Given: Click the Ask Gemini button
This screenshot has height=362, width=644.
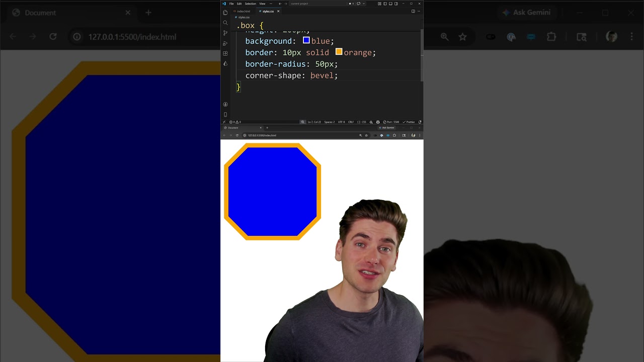Looking at the screenshot, I should [x=386, y=128].
